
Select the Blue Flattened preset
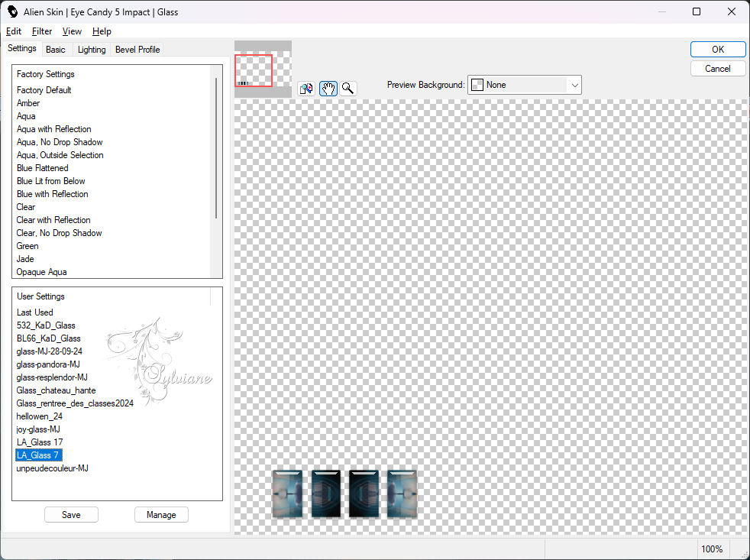43,168
